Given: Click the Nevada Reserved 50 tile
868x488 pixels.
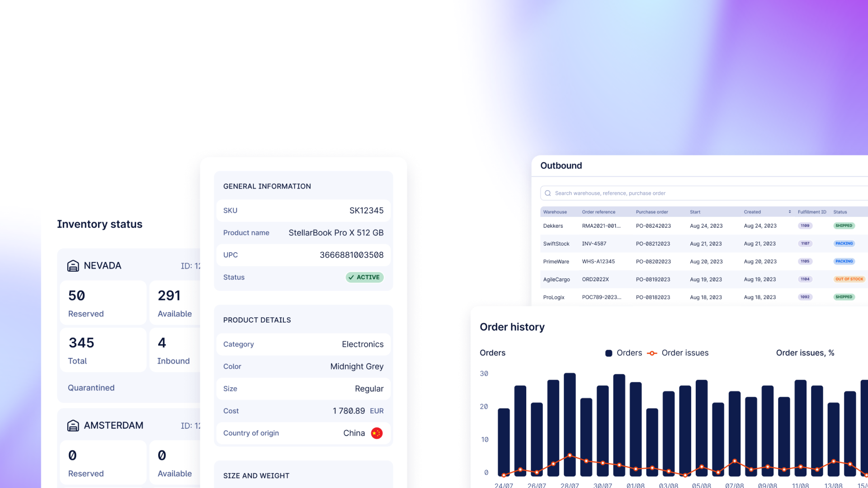Looking at the screenshot, I should pyautogui.click(x=103, y=303).
